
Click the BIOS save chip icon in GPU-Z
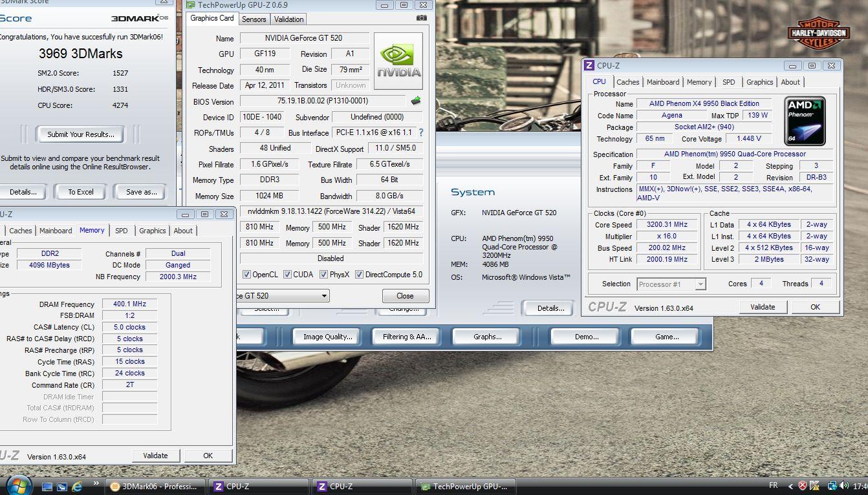point(416,101)
